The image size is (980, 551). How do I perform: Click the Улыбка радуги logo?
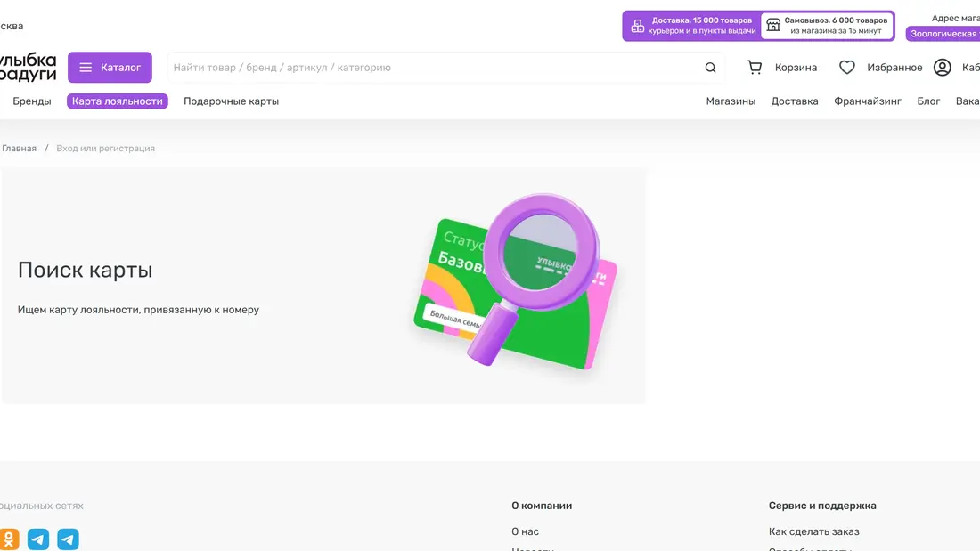tap(27, 67)
